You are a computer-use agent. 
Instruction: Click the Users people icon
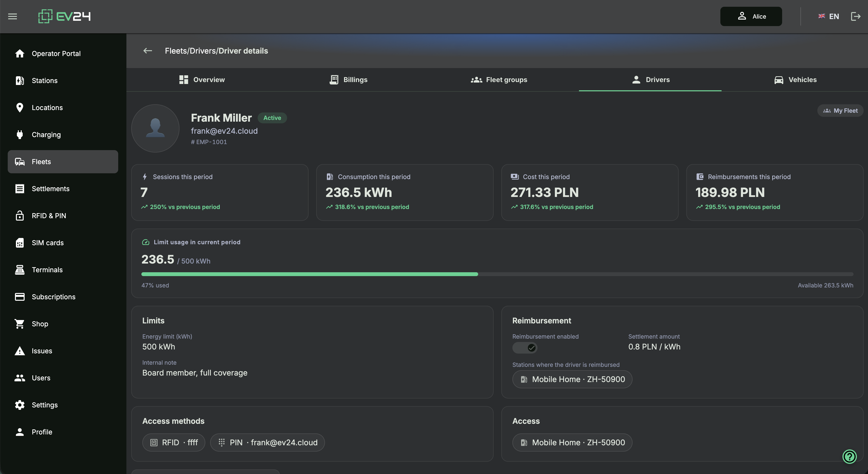pyautogui.click(x=20, y=378)
